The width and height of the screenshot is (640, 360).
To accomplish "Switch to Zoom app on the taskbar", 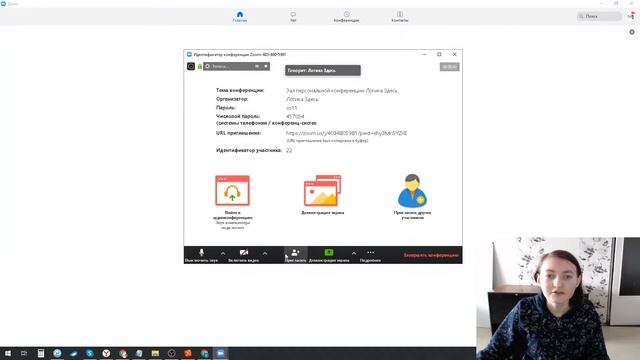I will point(220,353).
